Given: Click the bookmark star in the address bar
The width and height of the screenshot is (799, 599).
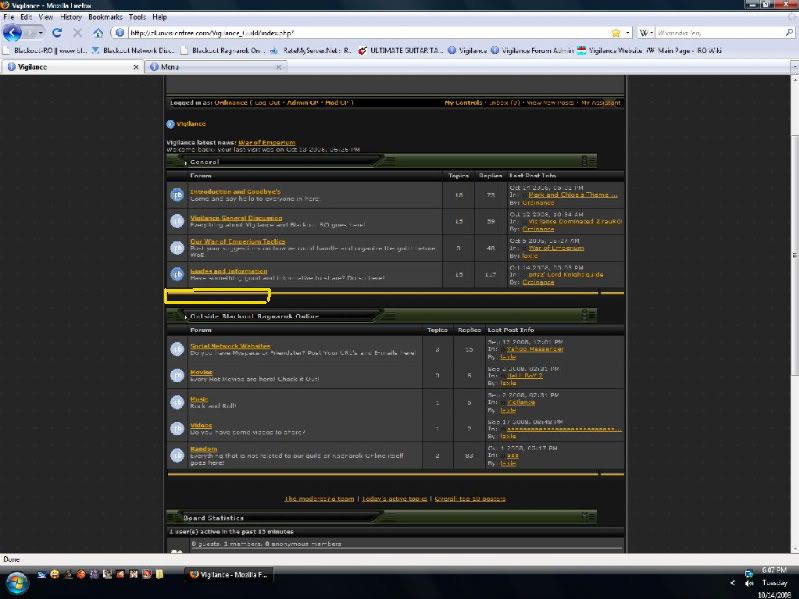Looking at the screenshot, I should (615, 32).
